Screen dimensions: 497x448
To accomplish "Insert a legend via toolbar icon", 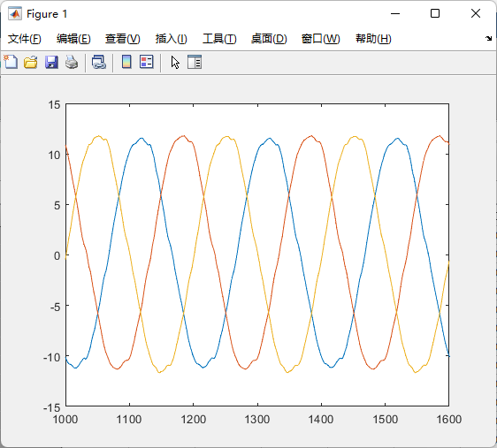I will [147, 62].
